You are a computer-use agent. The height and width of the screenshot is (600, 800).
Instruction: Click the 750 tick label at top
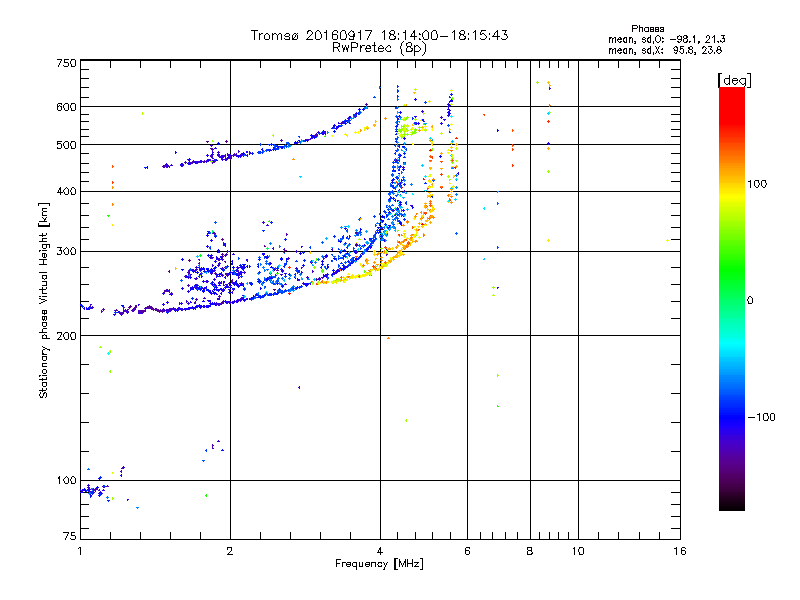click(66, 63)
